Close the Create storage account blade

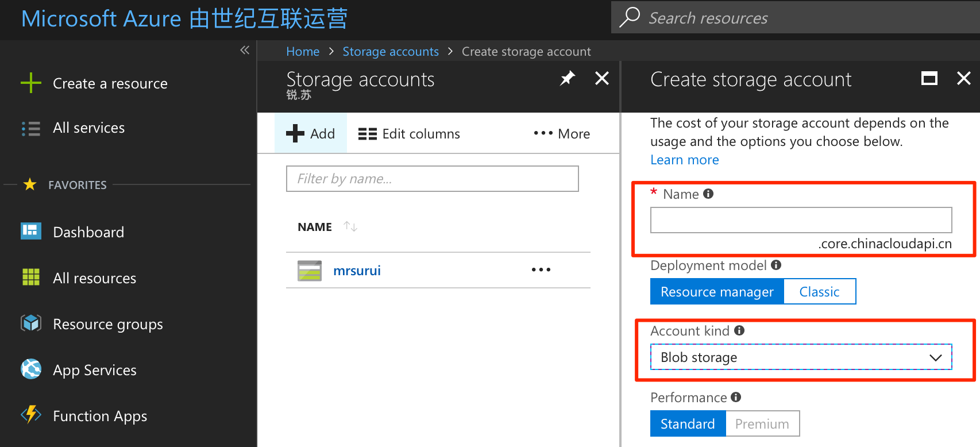pyautogui.click(x=964, y=78)
